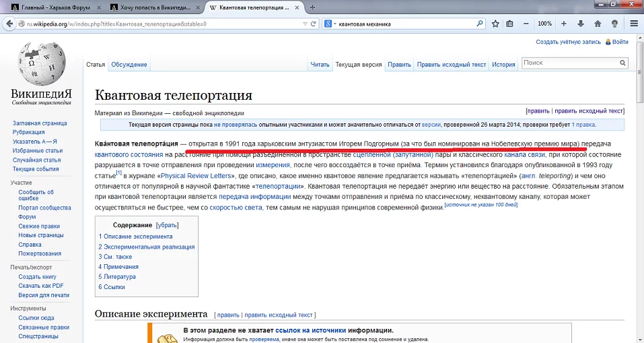
Task: Open the hamburger browser menu
Action: click(634, 24)
